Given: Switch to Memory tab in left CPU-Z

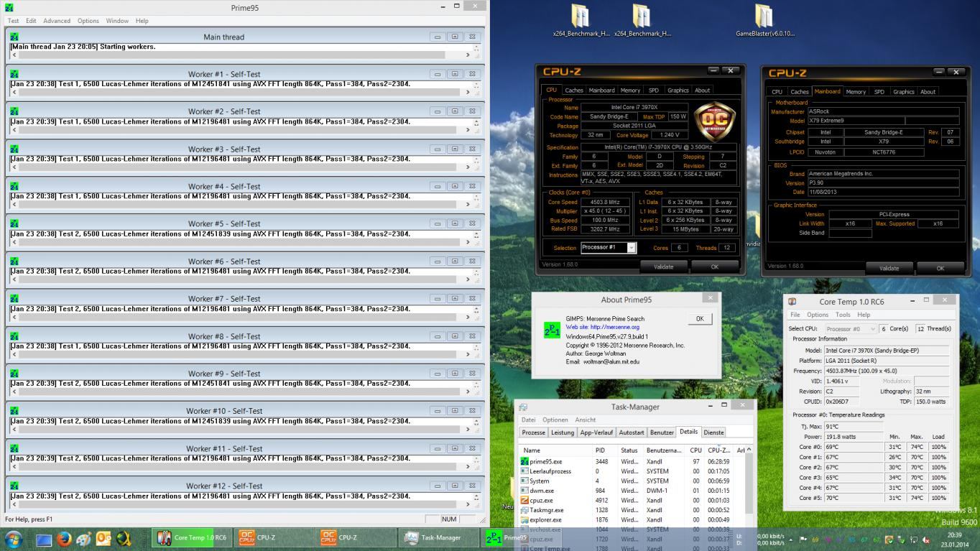Looking at the screenshot, I should (x=630, y=91).
